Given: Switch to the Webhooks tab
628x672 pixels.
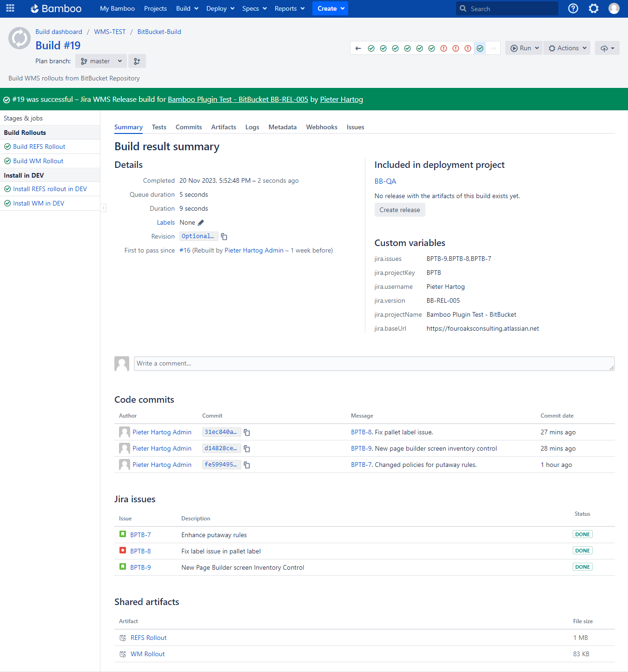Looking at the screenshot, I should click(x=322, y=127).
